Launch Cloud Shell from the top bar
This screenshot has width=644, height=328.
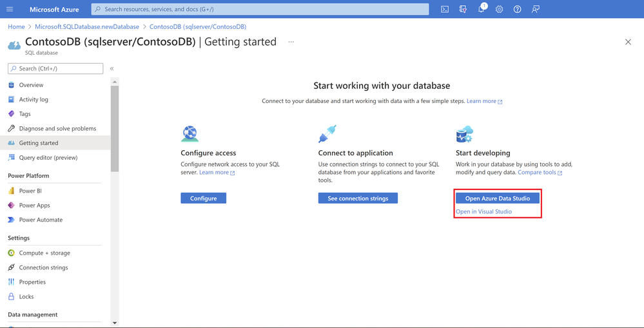point(444,9)
